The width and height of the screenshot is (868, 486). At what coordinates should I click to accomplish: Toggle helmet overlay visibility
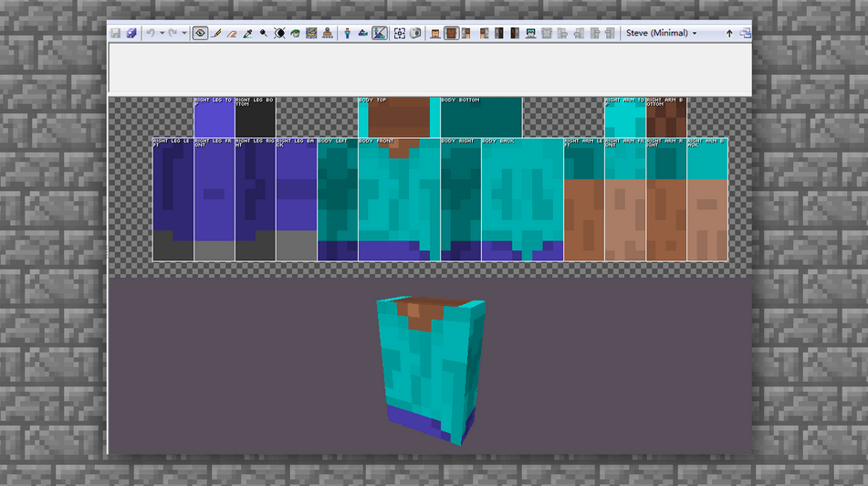click(x=531, y=33)
